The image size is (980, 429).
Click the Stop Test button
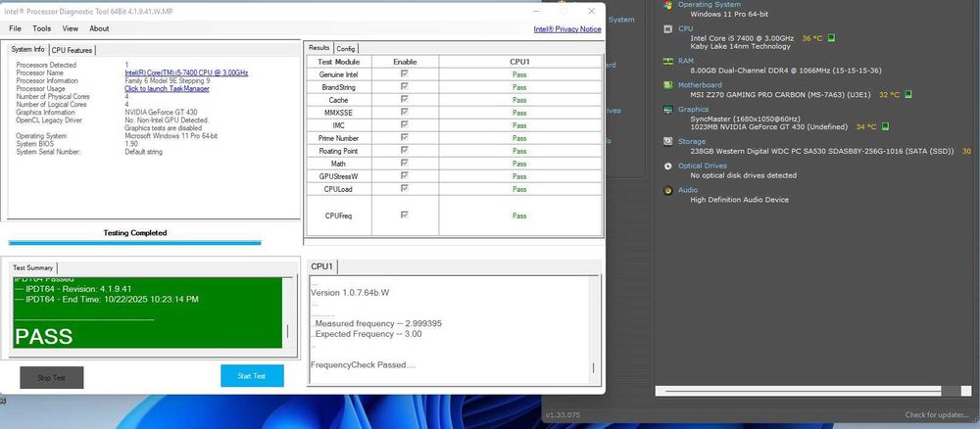click(52, 378)
